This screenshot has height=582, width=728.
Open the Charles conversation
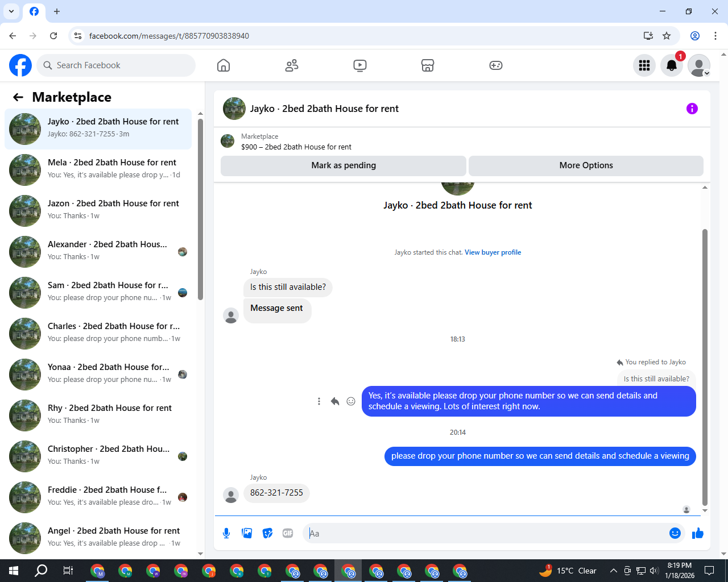[x=98, y=334]
